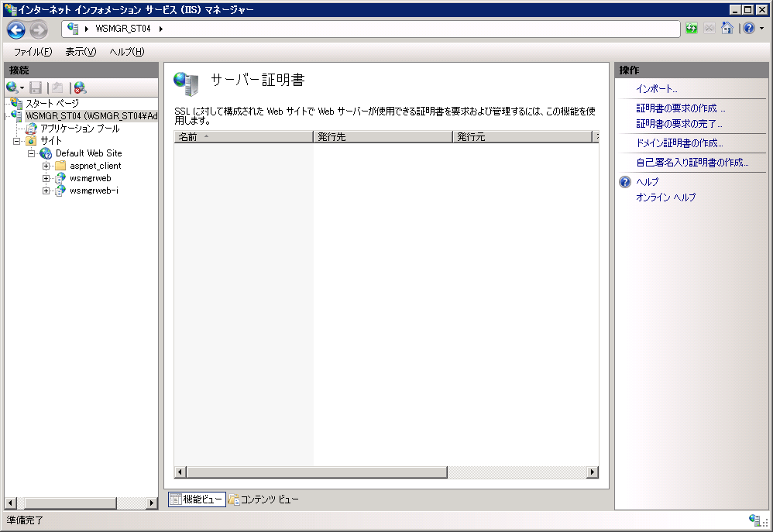The height and width of the screenshot is (532, 773).
Task: Click the wsmgrweb-i application icon
Action: (x=60, y=190)
